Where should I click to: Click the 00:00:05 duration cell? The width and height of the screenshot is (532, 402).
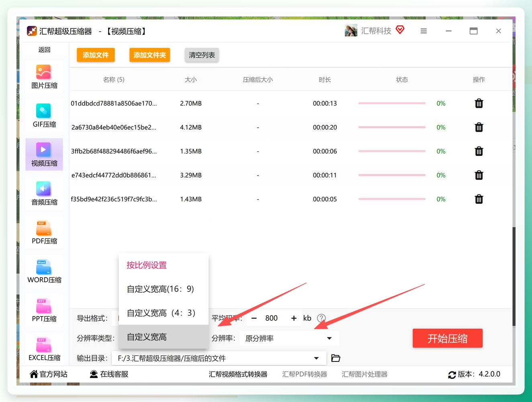click(325, 199)
